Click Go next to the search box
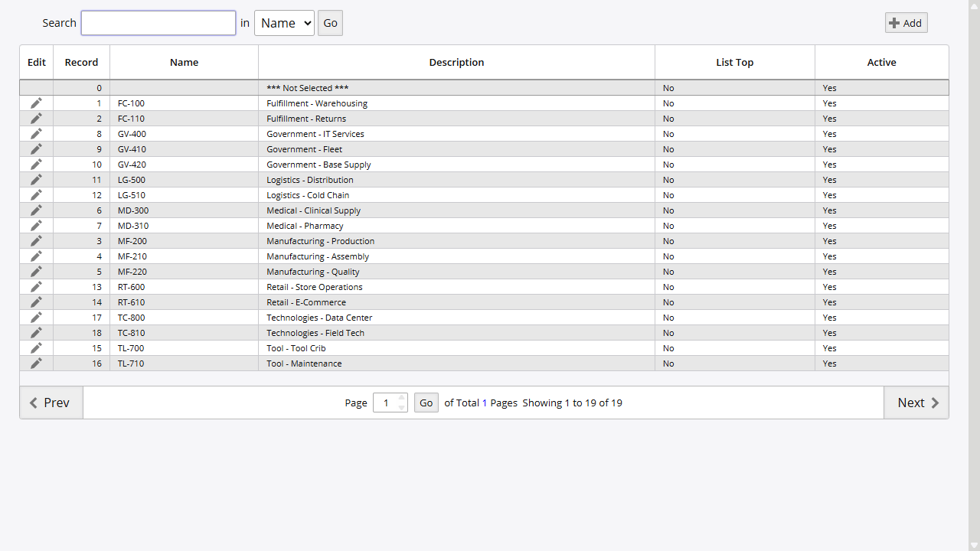980x551 pixels. tap(330, 23)
